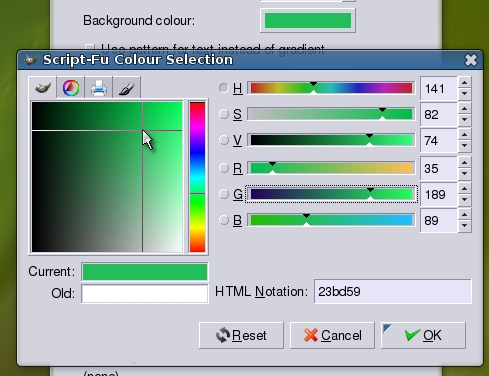Increase the V value with up arrow

pos(465,134)
